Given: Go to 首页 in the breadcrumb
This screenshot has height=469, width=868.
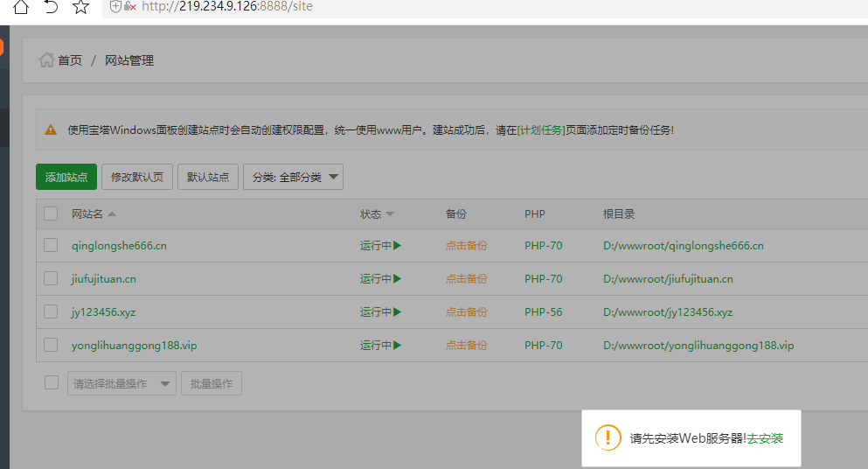Looking at the screenshot, I should click(x=70, y=60).
